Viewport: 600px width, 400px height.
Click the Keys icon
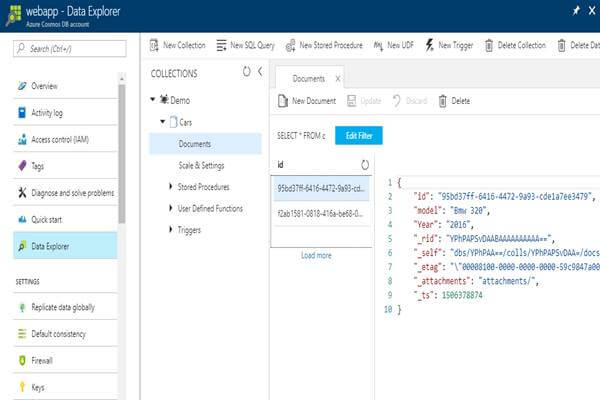click(22, 387)
